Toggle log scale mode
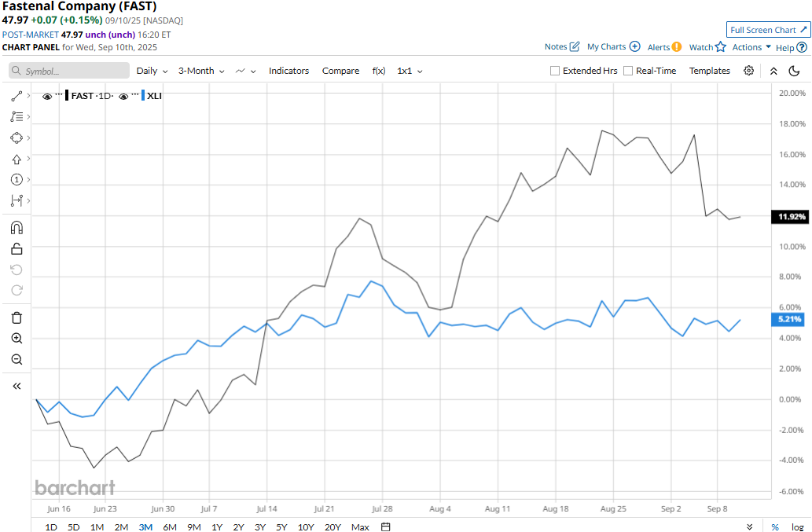Screen dimensions: 812x532 (798, 526)
